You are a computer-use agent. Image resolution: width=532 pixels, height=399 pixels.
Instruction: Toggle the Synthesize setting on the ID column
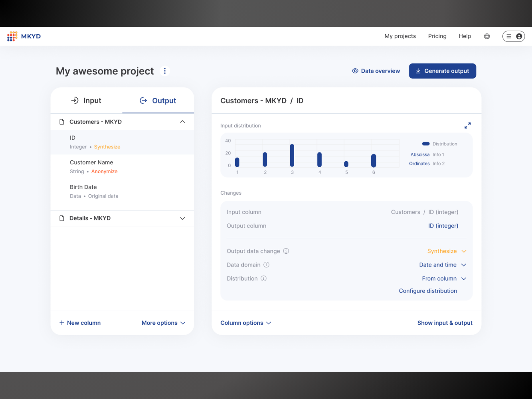click(107, 146)
